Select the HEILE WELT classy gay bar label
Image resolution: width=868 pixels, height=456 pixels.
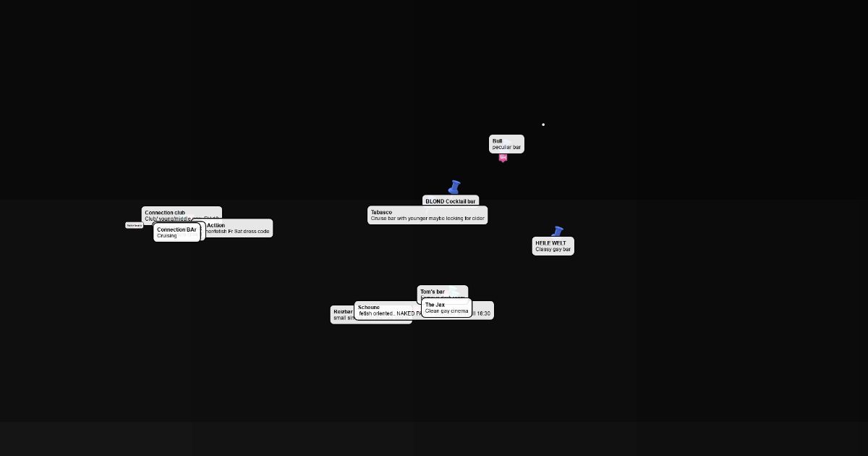(x=553, y=246)
